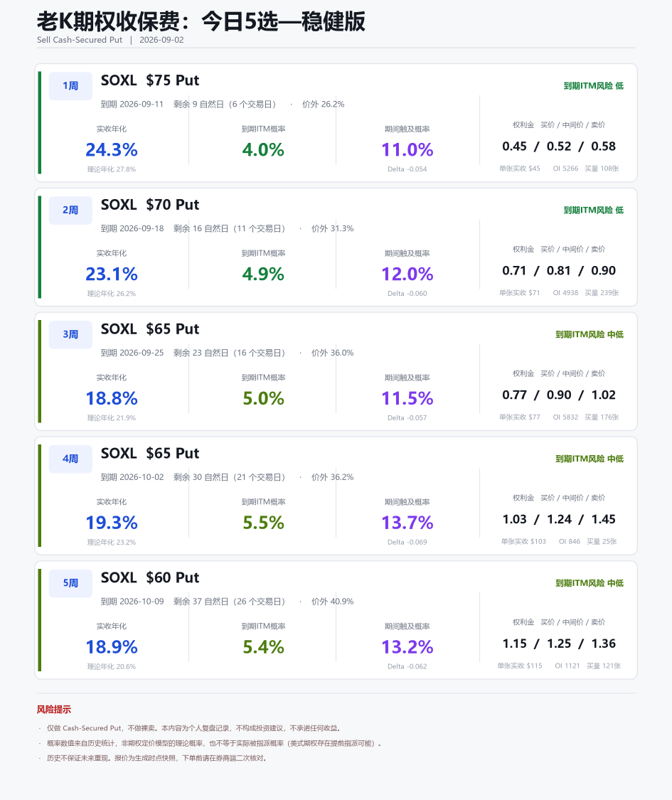Click the 5.0% ITM probability
672x800 pixels.
263,398
